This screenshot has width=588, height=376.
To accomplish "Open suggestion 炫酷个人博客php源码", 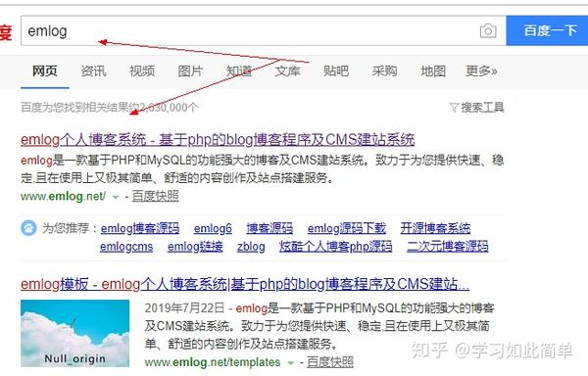I will pos(335,247).
